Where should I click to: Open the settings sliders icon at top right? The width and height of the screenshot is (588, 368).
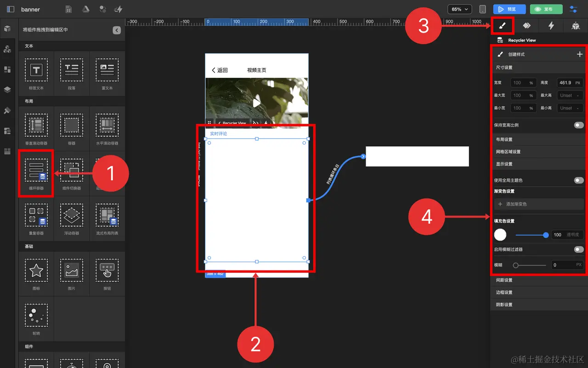click(x=573, y=9)
